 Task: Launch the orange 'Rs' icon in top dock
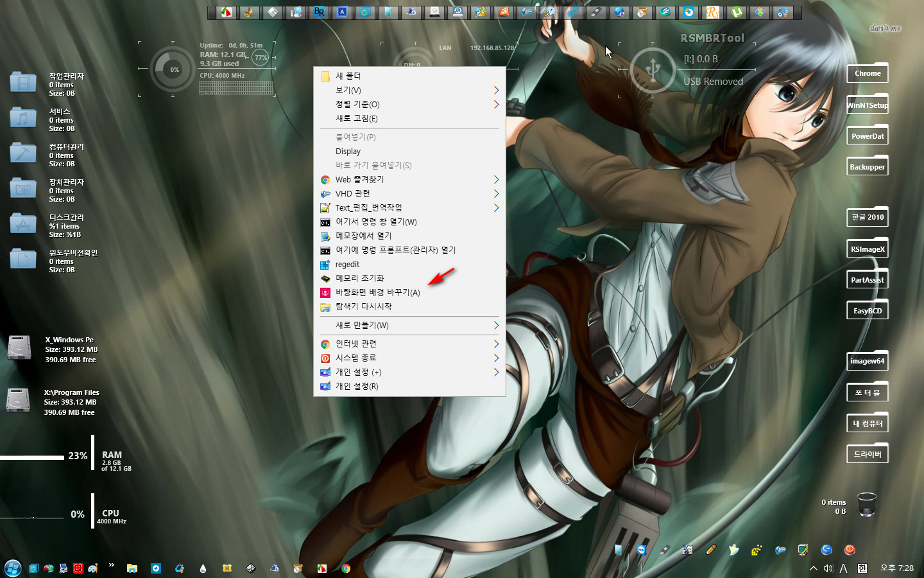coord(713,12)
